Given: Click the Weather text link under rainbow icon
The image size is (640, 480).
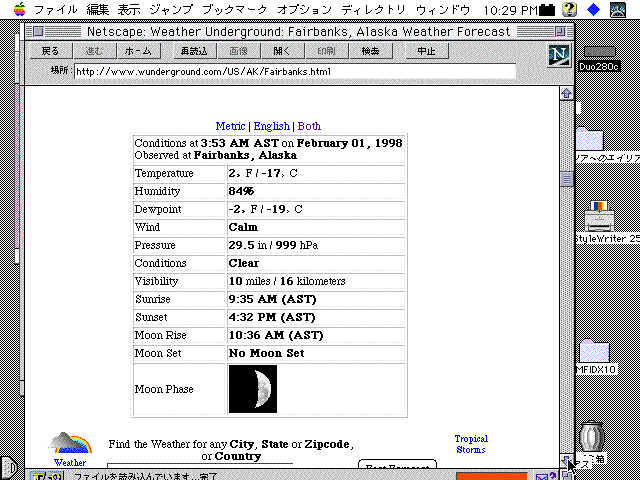Looking at the screenshot, I should click(x=70, y=462).
